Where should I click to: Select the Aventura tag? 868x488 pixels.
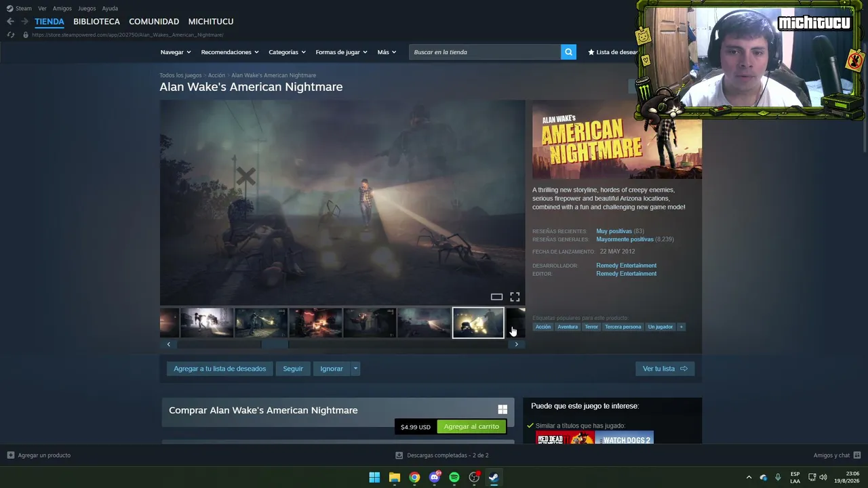click(x=568, y=327)
